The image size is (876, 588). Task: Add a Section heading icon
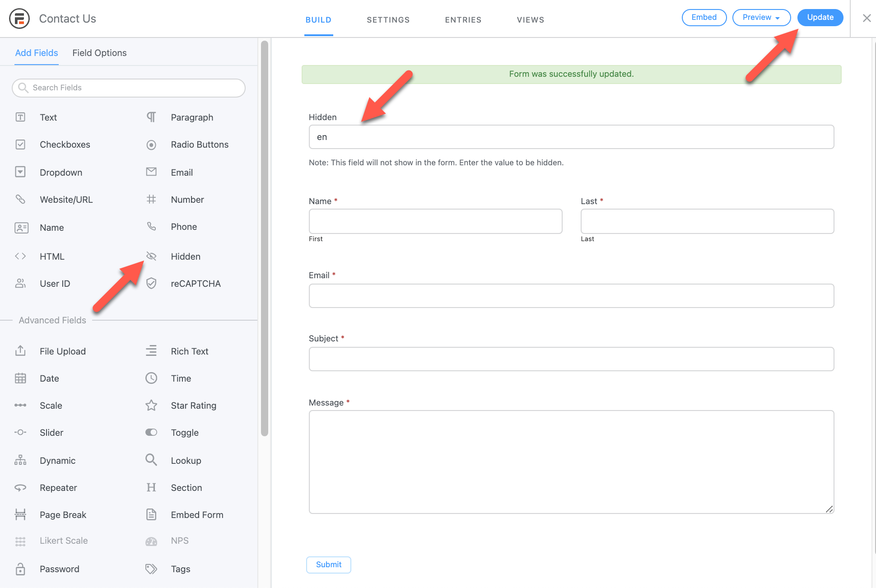pyautogui.click(x=151, y=487)
